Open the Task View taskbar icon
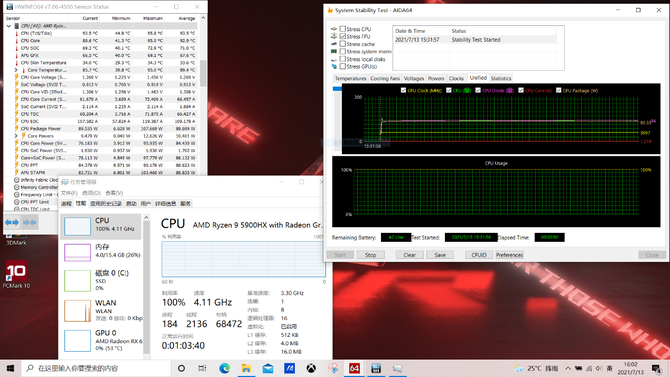The image size is (670, 377). coord(203,368)
